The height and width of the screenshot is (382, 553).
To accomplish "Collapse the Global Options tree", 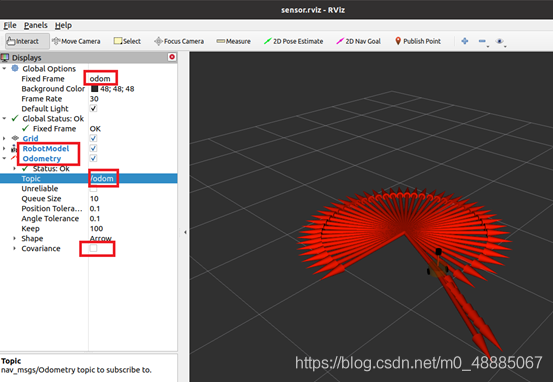I will click(x=4, y=68).
